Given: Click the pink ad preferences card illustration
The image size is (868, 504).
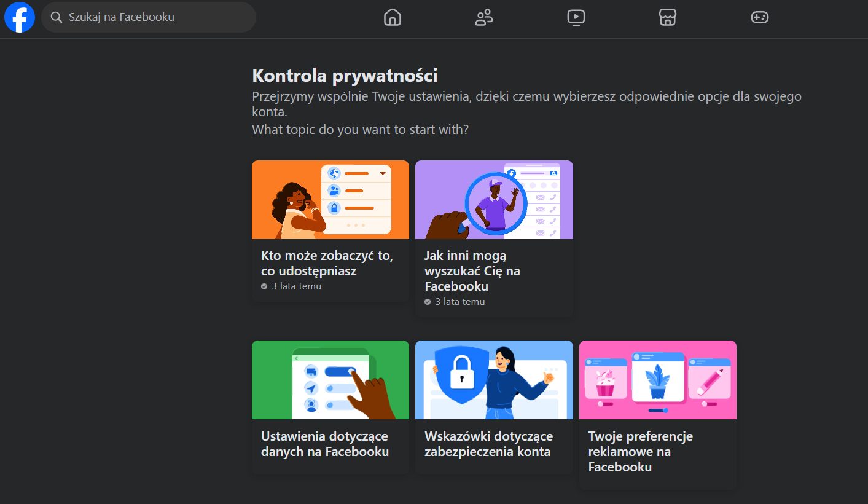Looking at the screenshot, I should tap(658, 380).
